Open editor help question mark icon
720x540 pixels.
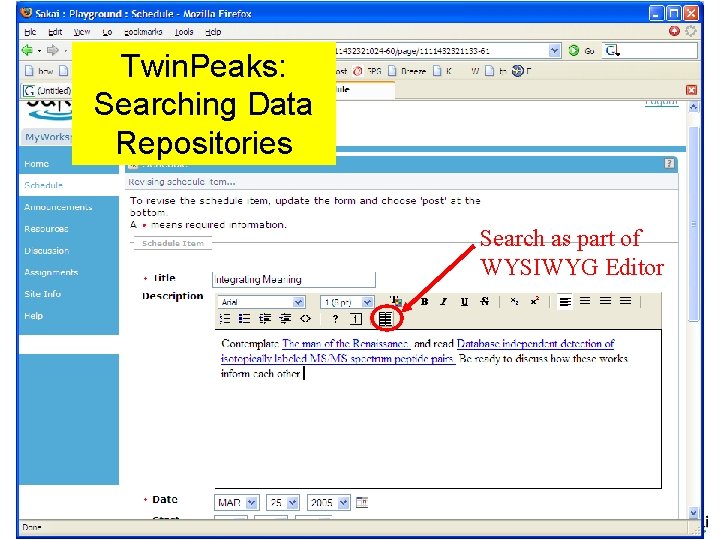pos(336,319)
